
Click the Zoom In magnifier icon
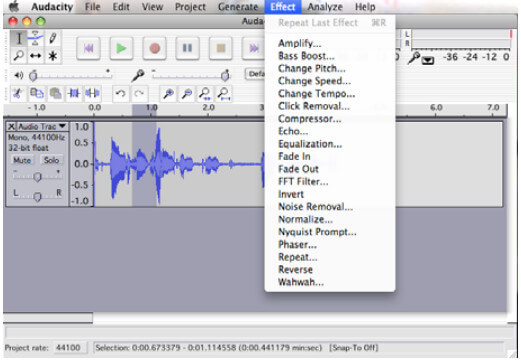click(x=168, y=94)
